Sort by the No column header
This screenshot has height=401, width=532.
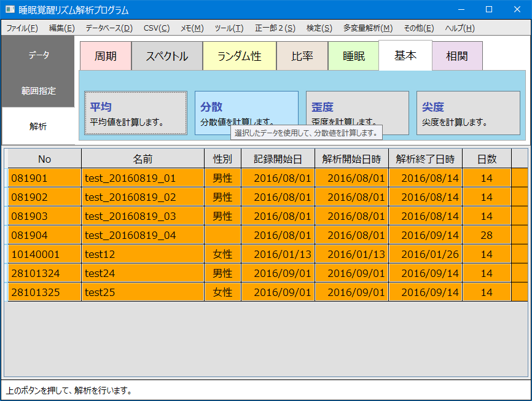pyautogui.click(x=44, y=159)
